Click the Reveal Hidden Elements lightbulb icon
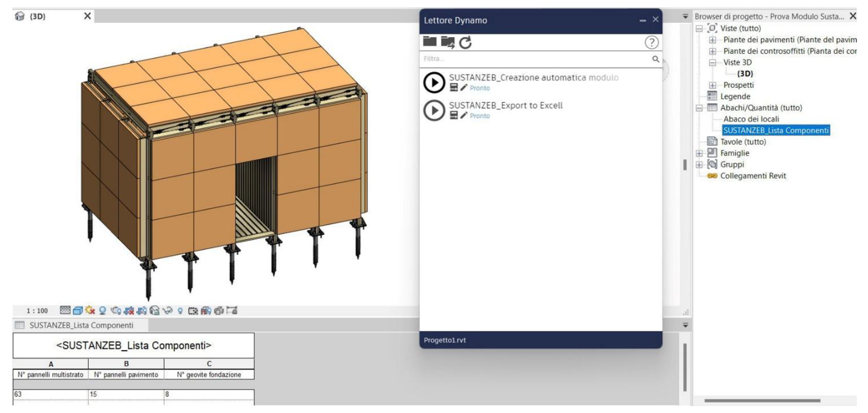The image size is (868, 413). pyautogui.click(x=180, y=311)
